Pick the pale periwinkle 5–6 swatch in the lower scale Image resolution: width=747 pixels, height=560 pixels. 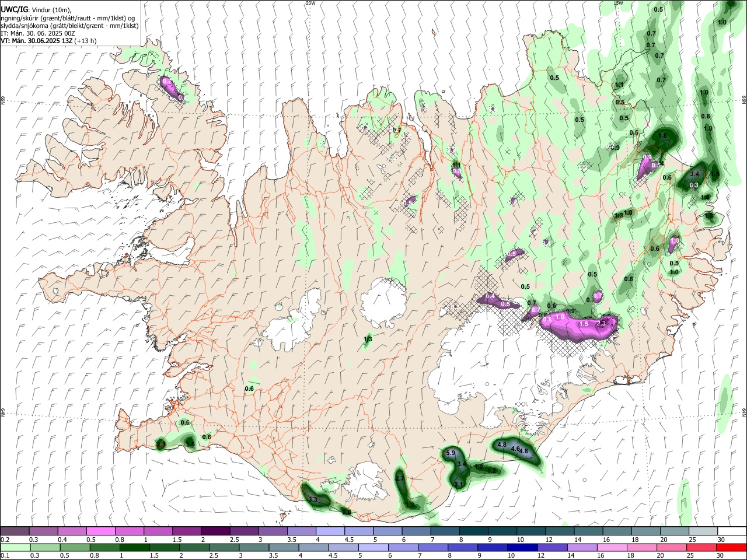(x=372, y=547)
